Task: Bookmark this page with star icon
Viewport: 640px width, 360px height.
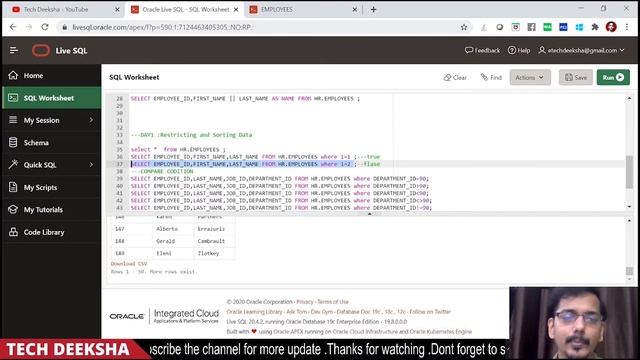Action: pyautogui.click(x=464, y=27)
